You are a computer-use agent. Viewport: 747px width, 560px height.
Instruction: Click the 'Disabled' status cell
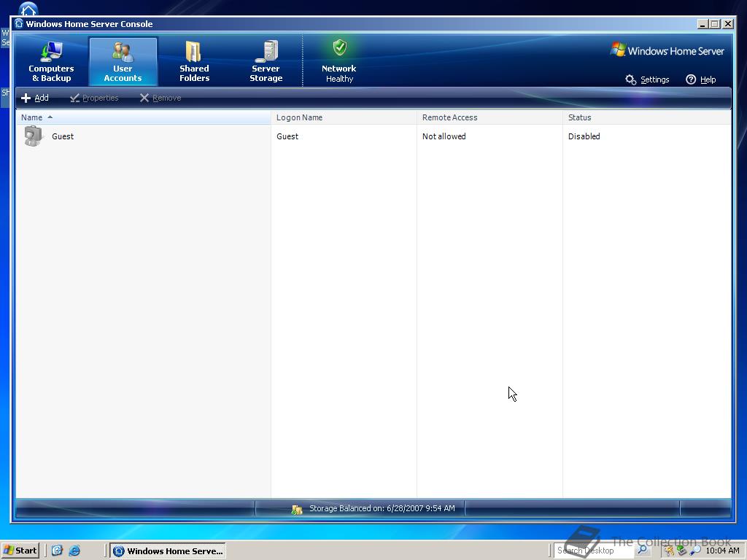click(584, 136)
